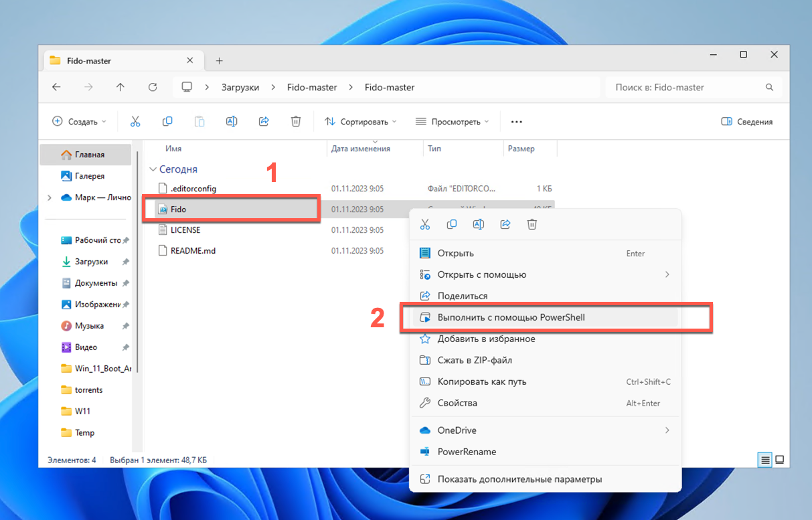The width and height of the screenshot is (812, 520).
Task: Toggle the Сведения details pane
Action: 747,122
